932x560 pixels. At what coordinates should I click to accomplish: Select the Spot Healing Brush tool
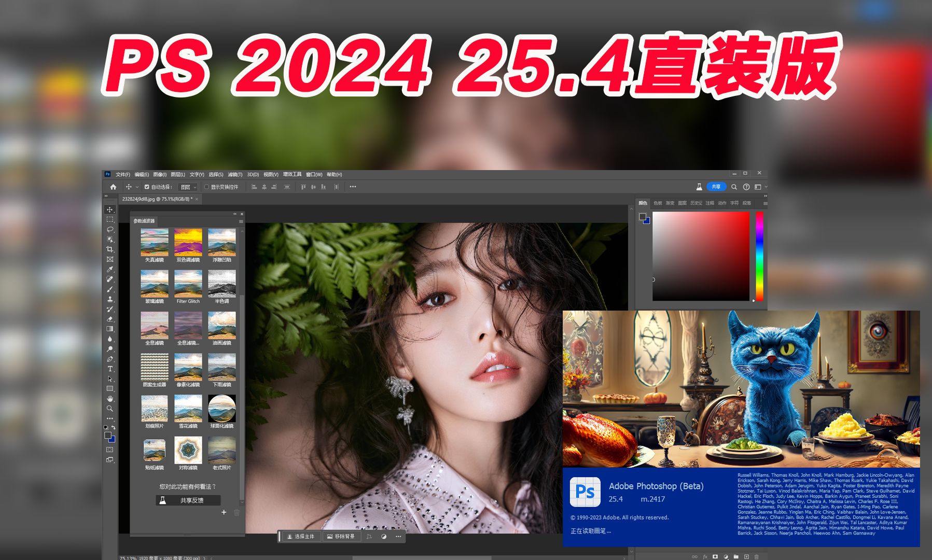110,279
